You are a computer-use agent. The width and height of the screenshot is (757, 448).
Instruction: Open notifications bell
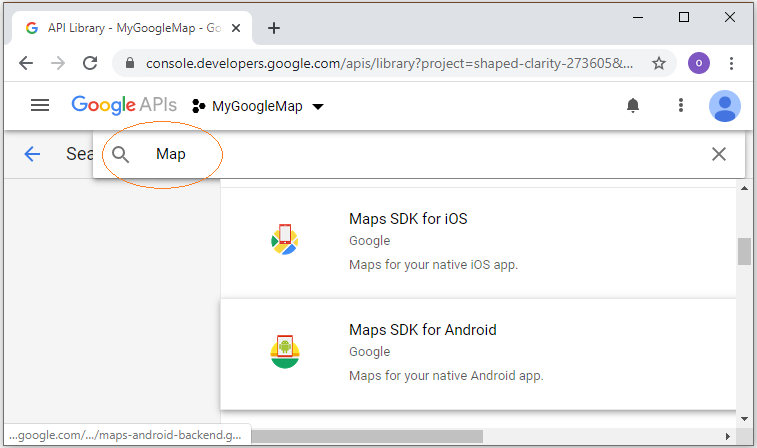(633, 105)
